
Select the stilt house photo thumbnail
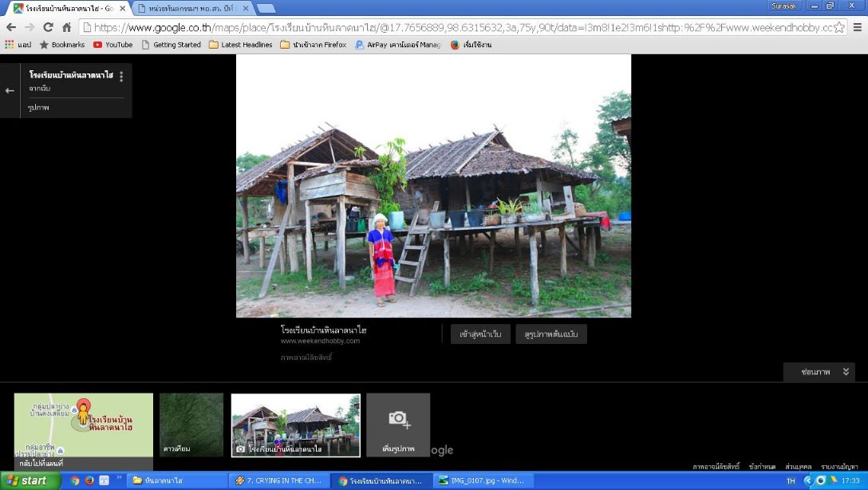[296, 425]
